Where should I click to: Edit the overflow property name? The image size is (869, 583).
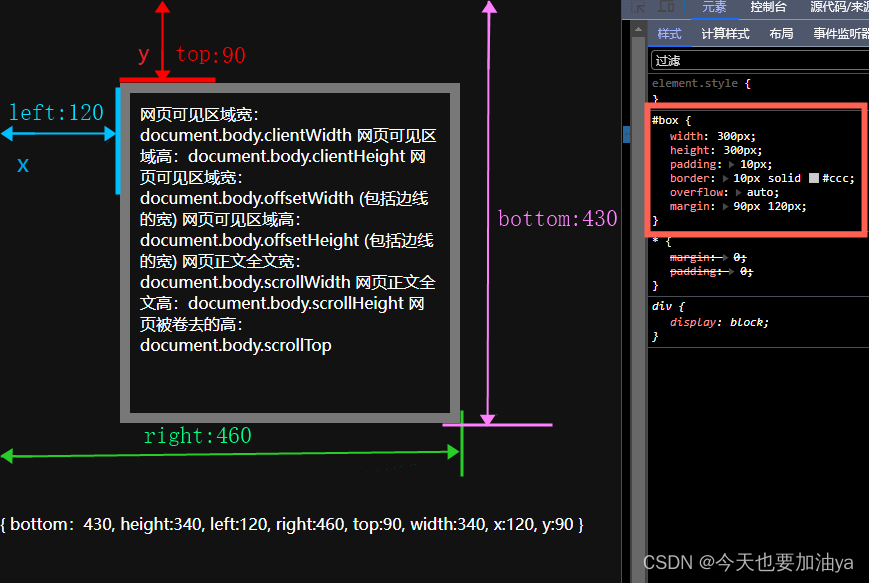(x=697, y=192)
